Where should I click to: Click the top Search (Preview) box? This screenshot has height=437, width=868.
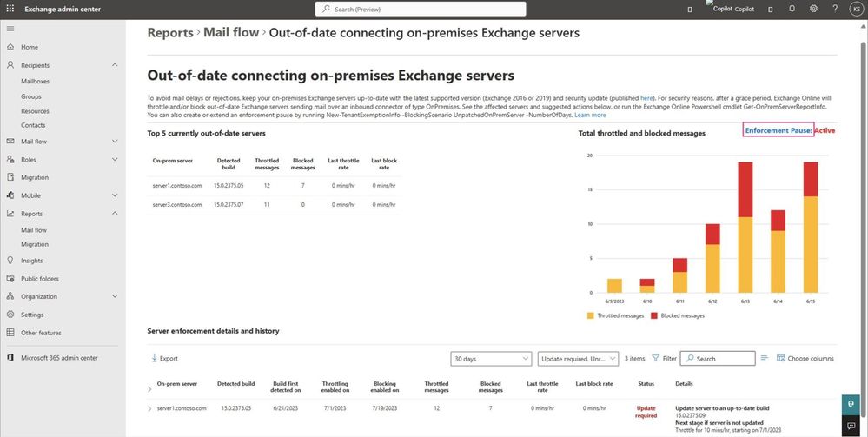coord(421,9)
